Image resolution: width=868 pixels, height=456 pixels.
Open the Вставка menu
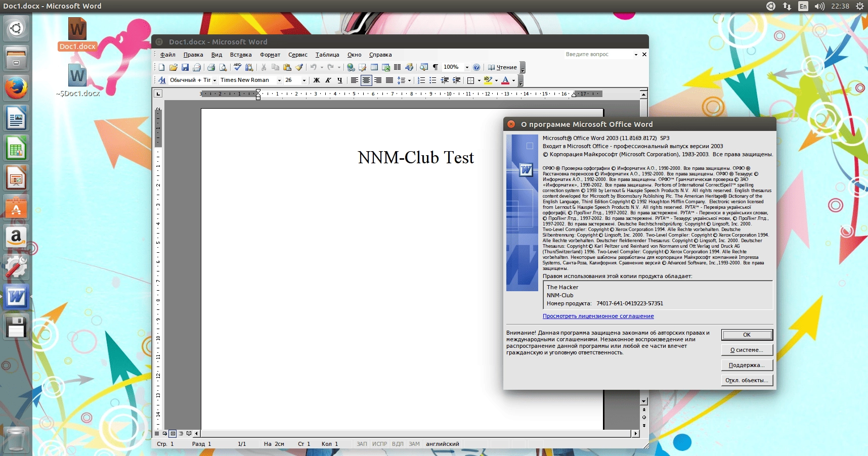coord(241,55)
